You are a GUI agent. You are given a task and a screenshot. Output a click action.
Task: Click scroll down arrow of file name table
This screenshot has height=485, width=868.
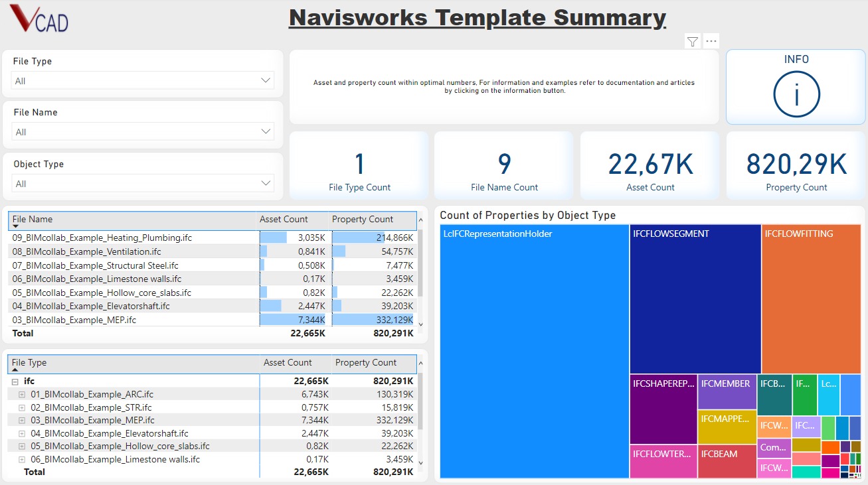coord(420,324)
